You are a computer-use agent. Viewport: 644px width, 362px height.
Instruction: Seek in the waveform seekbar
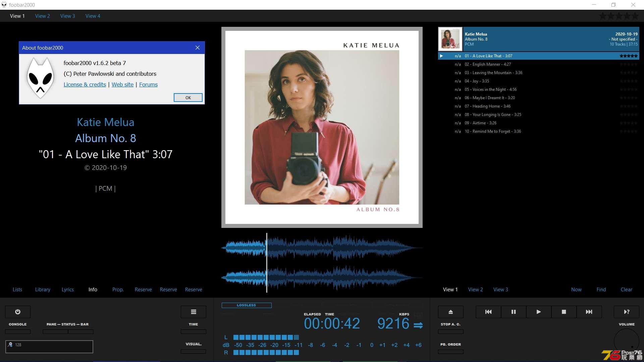(x=322, y=262)
